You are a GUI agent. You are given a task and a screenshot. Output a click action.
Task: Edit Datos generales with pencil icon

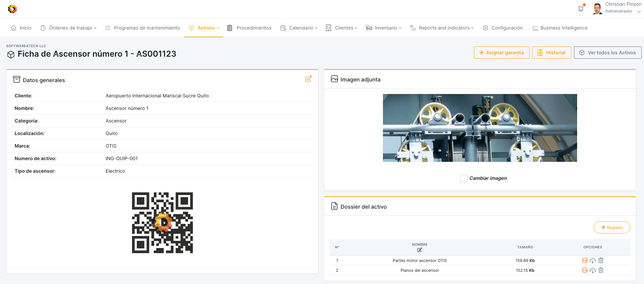tap(308, 79)
